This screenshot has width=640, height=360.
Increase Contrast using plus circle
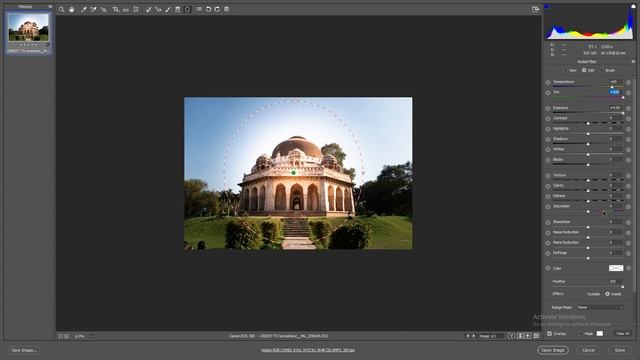pyautogui.click(x=629, y=119)
